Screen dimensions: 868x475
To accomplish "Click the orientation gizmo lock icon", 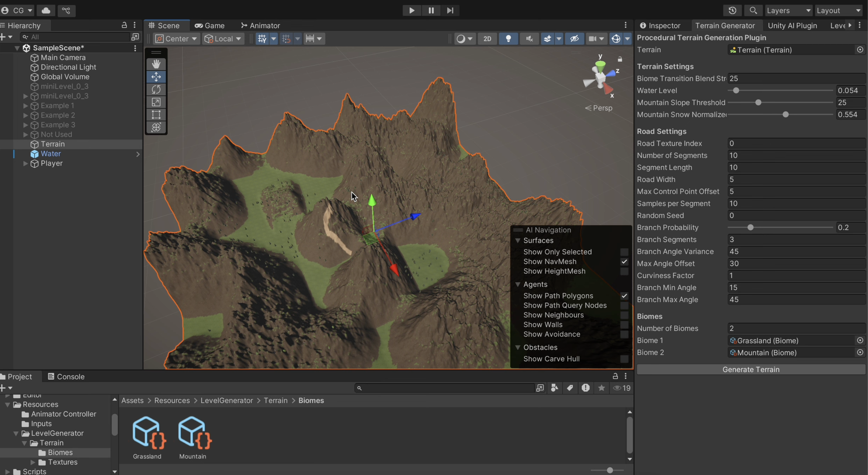I will click(x=620, y=59).
